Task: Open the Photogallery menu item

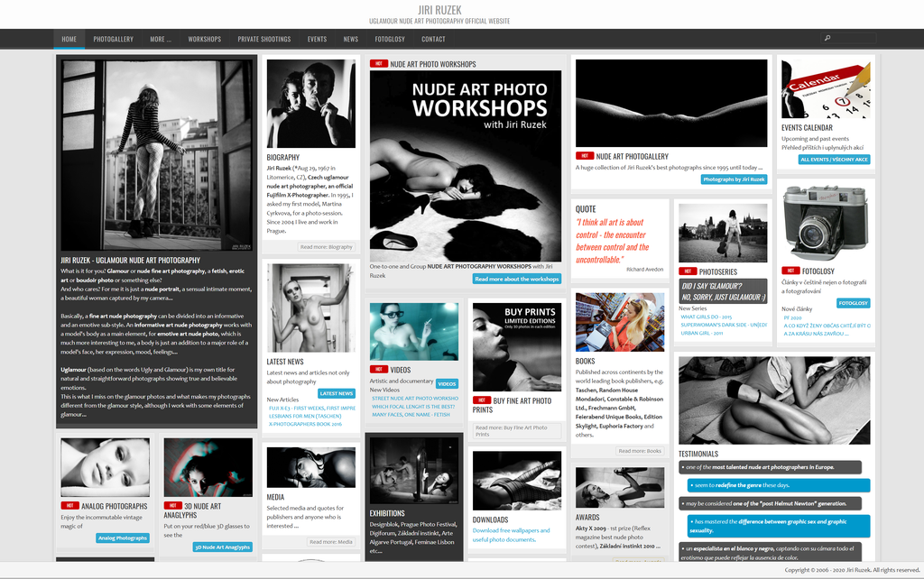Action: (113, 39)
